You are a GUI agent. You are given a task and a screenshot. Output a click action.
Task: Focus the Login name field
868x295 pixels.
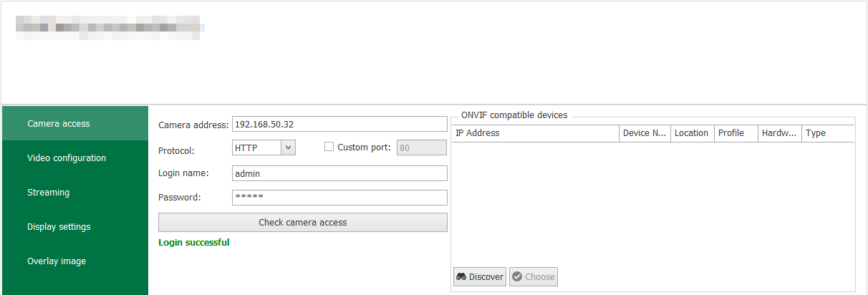pos(339,173)
